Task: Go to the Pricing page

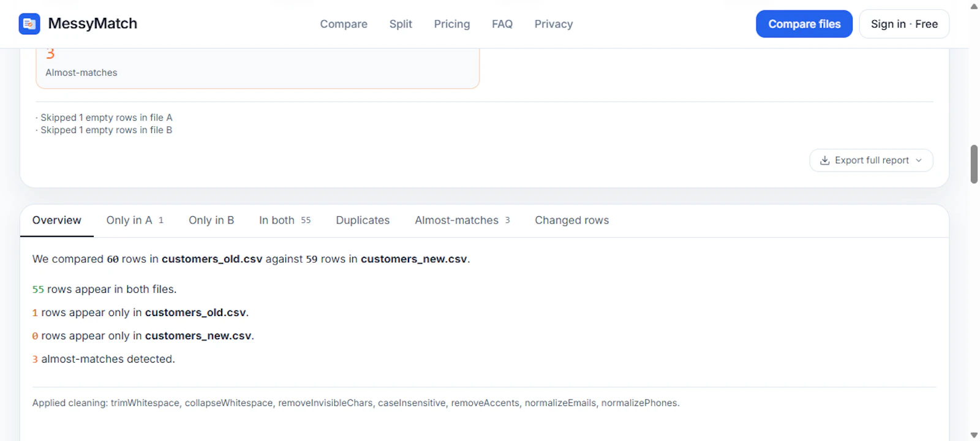Action: (x=452, y=24)
